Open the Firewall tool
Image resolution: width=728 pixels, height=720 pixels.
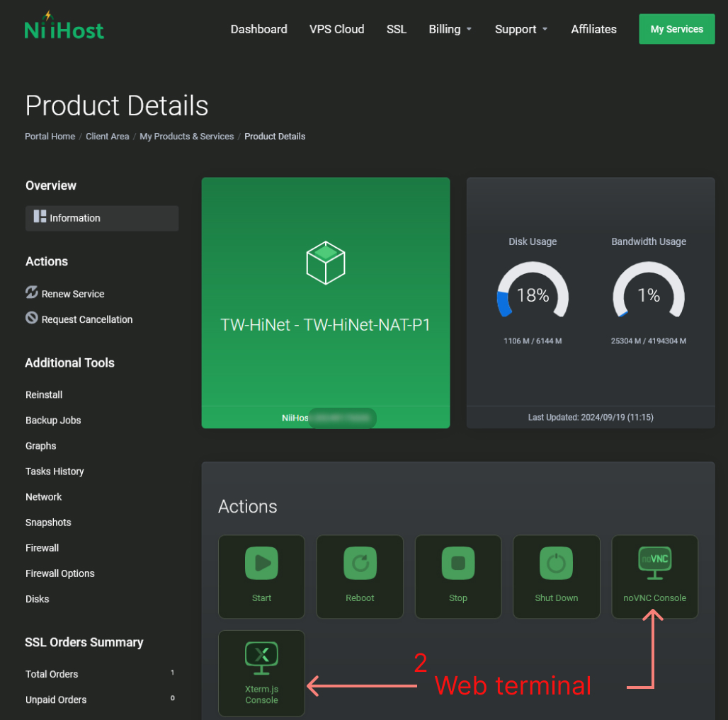(42, 548)
